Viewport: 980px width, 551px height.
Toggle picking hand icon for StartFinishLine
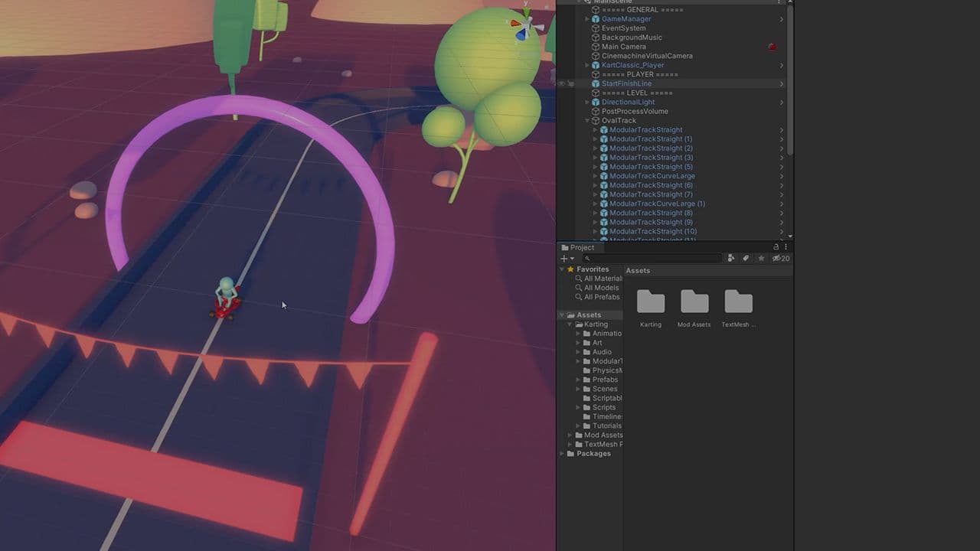(x=571, y=83)
